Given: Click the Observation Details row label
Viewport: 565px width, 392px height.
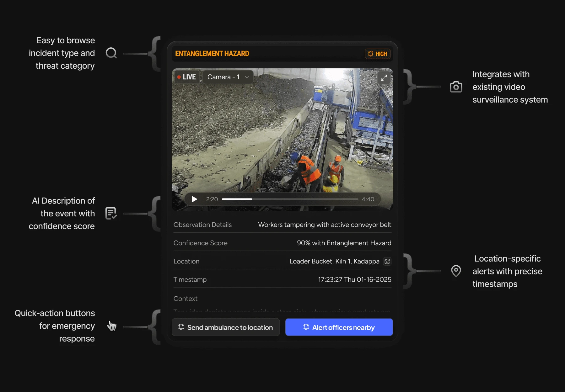Looking at the screenshot, I should click(x=202, y=225).
